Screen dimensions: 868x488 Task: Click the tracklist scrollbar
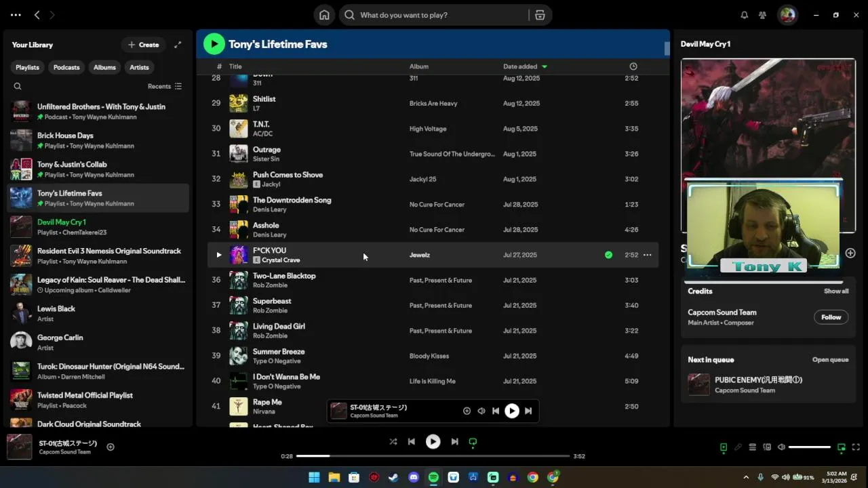click(667, 49)
